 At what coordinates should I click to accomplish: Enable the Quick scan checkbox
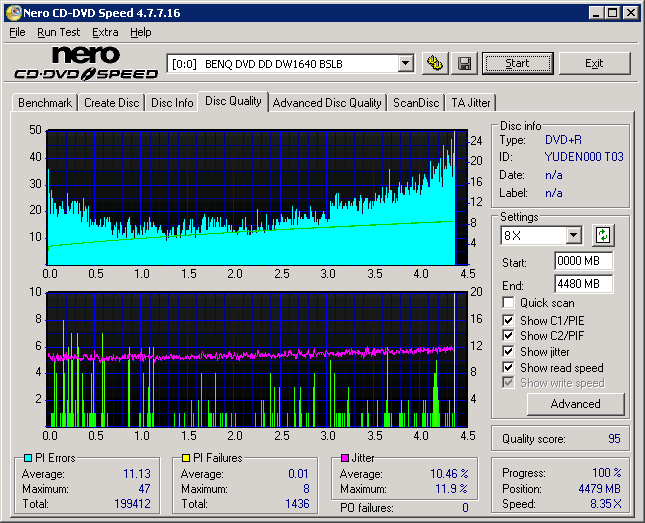(509, 303)
